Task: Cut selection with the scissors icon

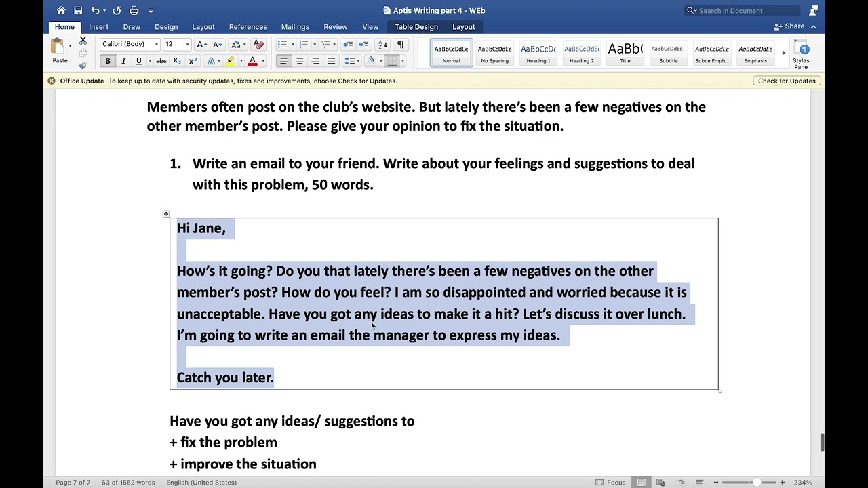Action: coord(83,41)
